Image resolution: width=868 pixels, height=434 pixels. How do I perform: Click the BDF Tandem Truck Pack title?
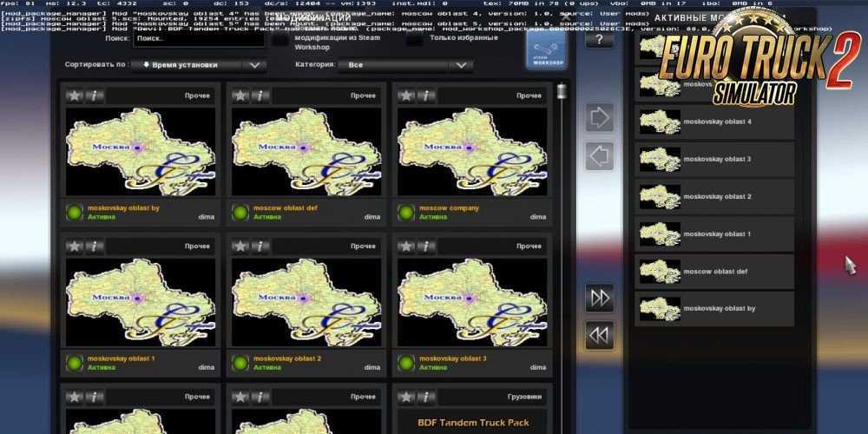[x=473, y=423]
